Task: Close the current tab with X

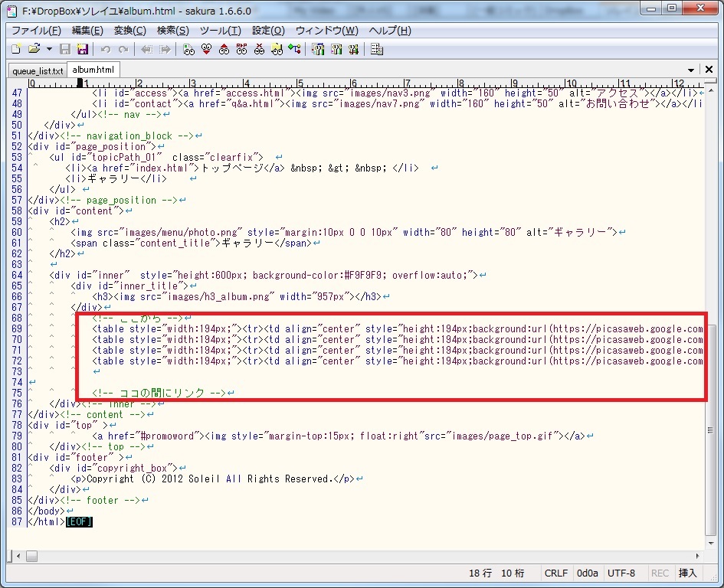Action: 709,69
